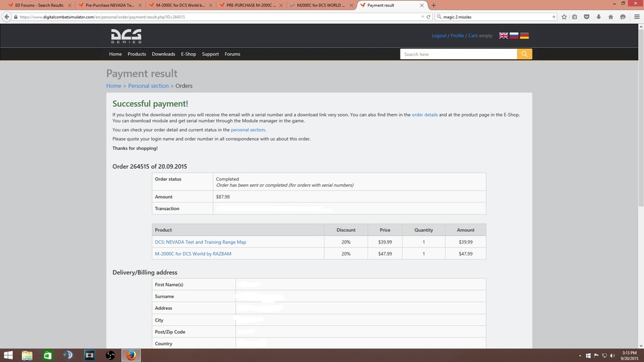
Task: Click the page vertical scrollbar thumb
Action: [x=641, y=119]
